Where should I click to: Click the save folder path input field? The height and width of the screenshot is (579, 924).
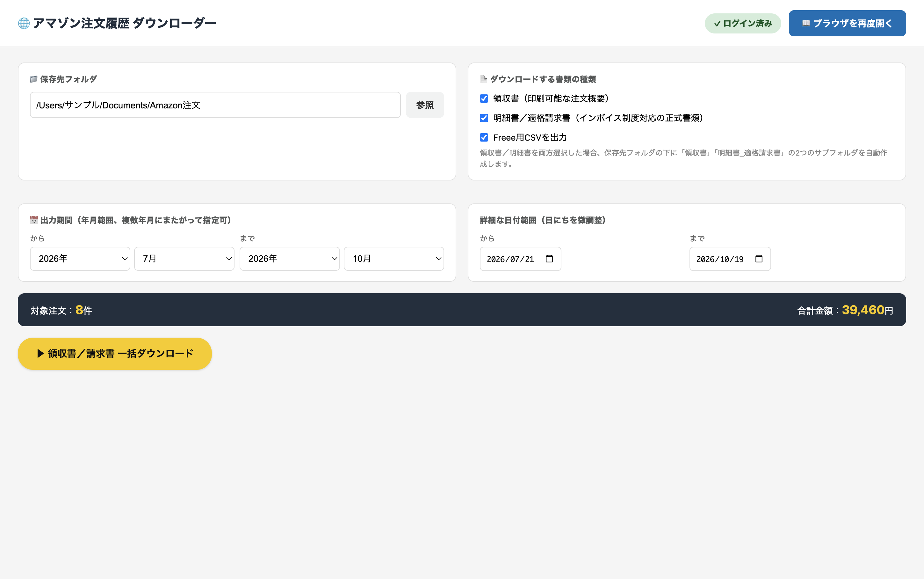point(215,105)
